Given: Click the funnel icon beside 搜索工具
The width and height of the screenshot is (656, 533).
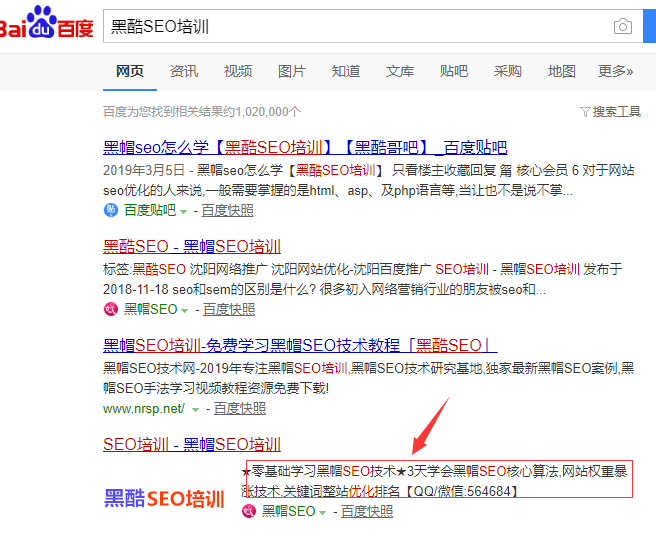Looking at the screenshot, I should [585, 112].
